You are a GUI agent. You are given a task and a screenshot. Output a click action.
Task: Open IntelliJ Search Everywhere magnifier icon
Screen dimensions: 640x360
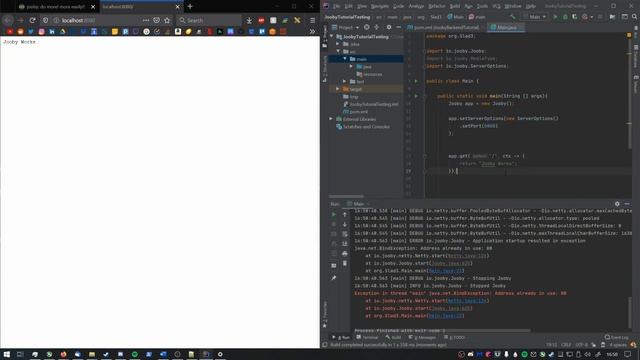[634, 17]
